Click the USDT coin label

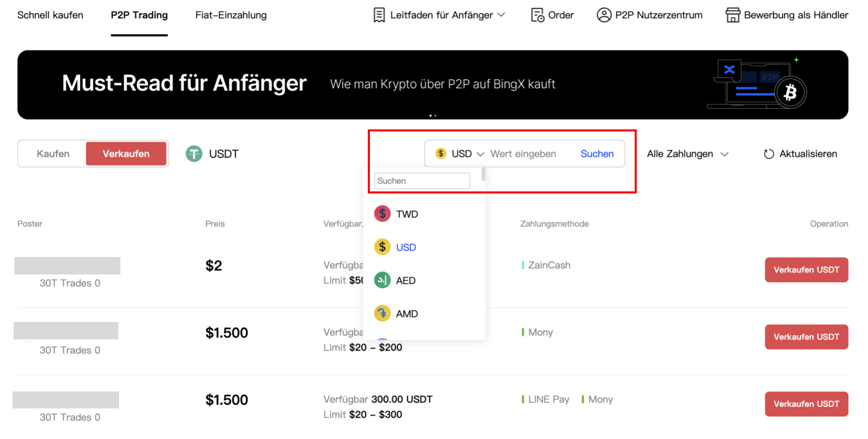coord(224,154)
